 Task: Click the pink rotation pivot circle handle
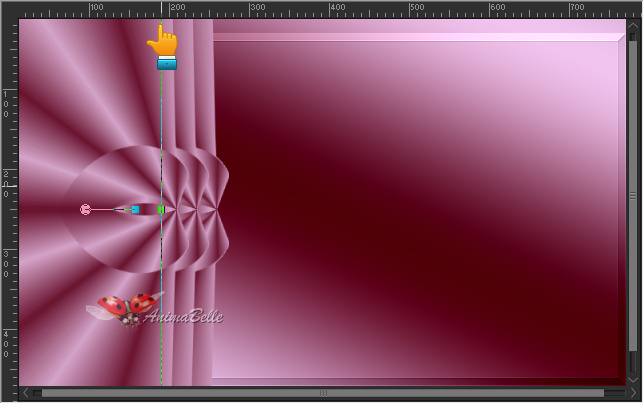pyautogui.click(x=85, y=209)
